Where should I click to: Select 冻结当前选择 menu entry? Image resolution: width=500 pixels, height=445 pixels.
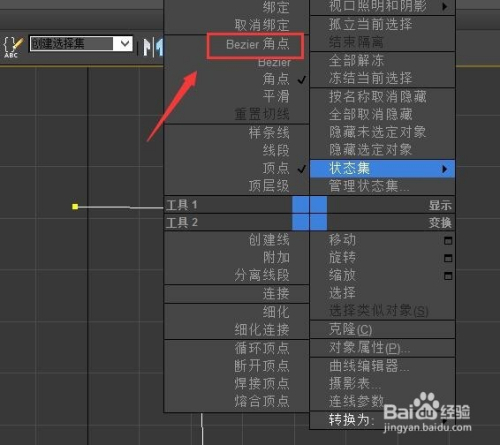click(370, 78)
